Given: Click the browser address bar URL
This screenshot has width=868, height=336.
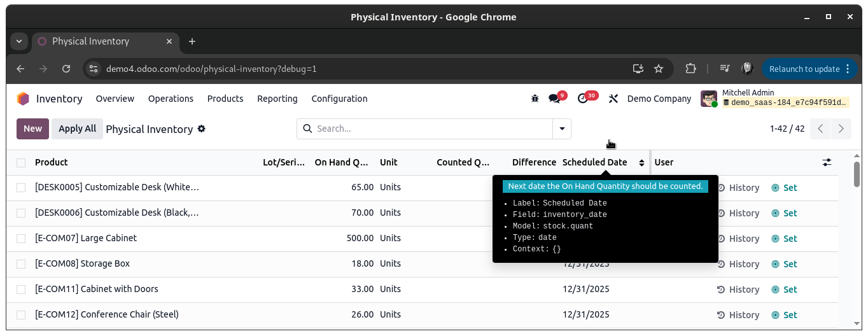Looking at the screenshot, I should 211,69.
